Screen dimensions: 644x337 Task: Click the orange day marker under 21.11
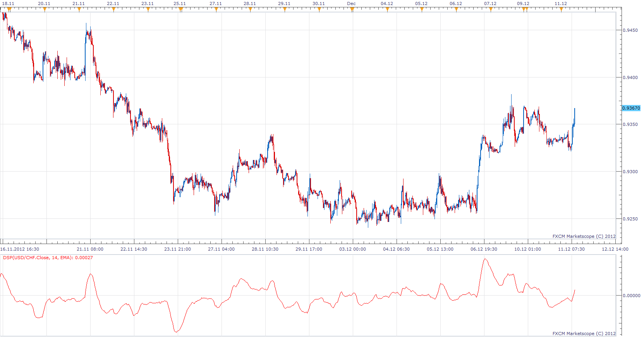(79, 9)
